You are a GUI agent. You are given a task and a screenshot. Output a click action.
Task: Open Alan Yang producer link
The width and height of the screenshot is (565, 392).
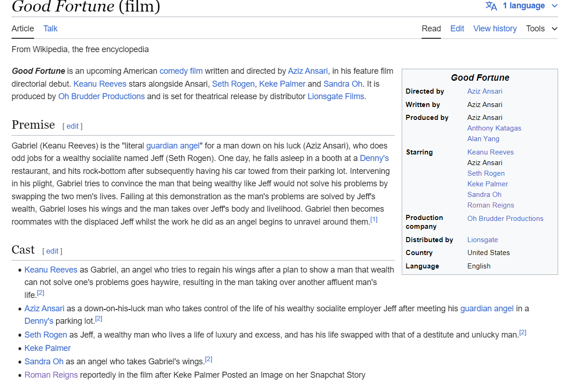point(483,139)
